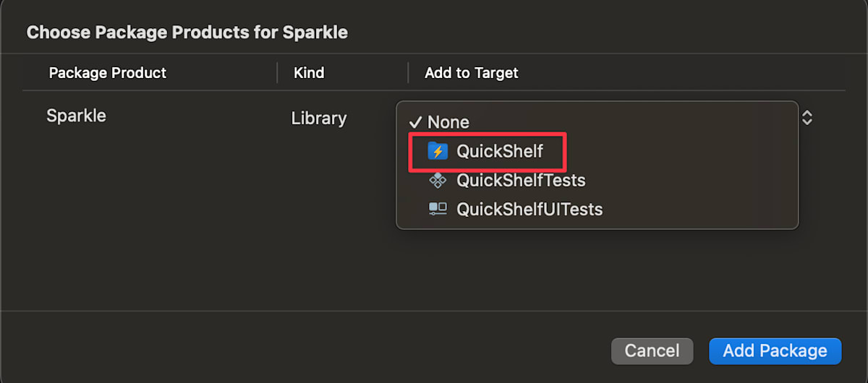This screenshot has width=868, height=383.
Task: Click divider between Package Product and Kind
Action: (x=278, y=73)
